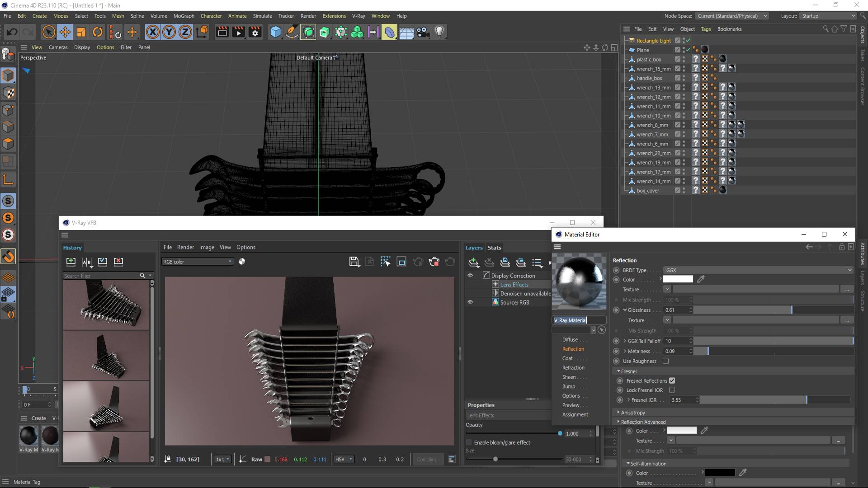Click Region render icon in VFB
868x488 pixels.
(385, 262)
